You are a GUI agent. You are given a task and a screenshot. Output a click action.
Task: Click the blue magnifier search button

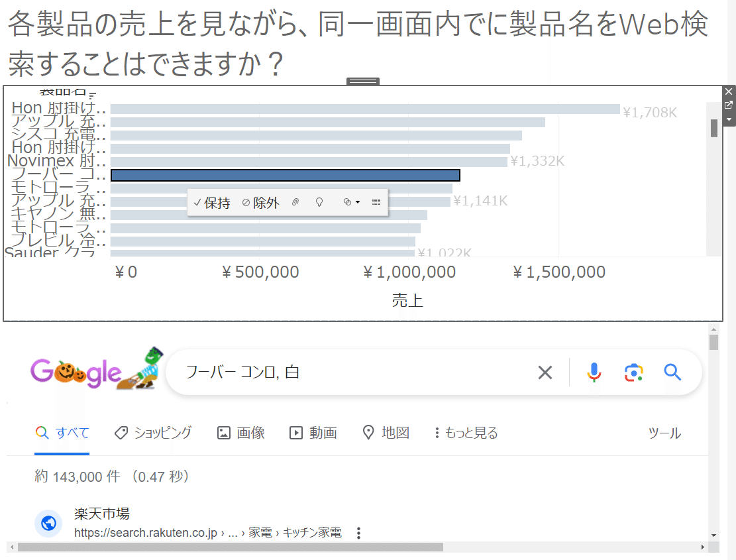pyautogui.click(x=672, y=372)
